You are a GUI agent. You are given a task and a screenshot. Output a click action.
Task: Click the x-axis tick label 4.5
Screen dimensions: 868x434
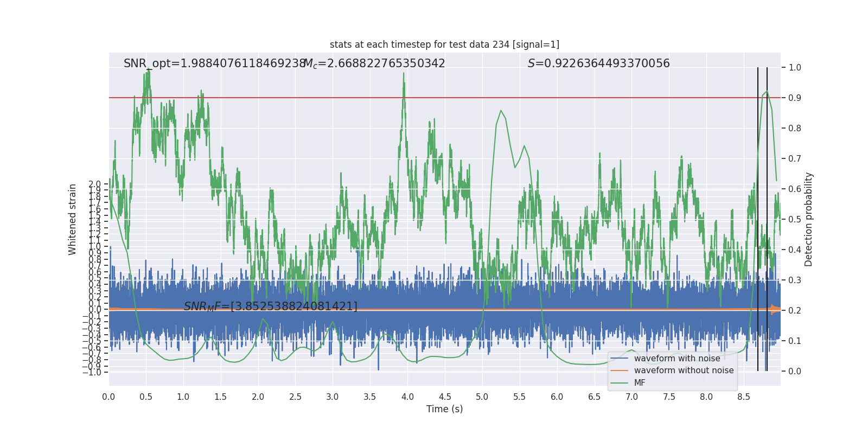coord(445,397)
